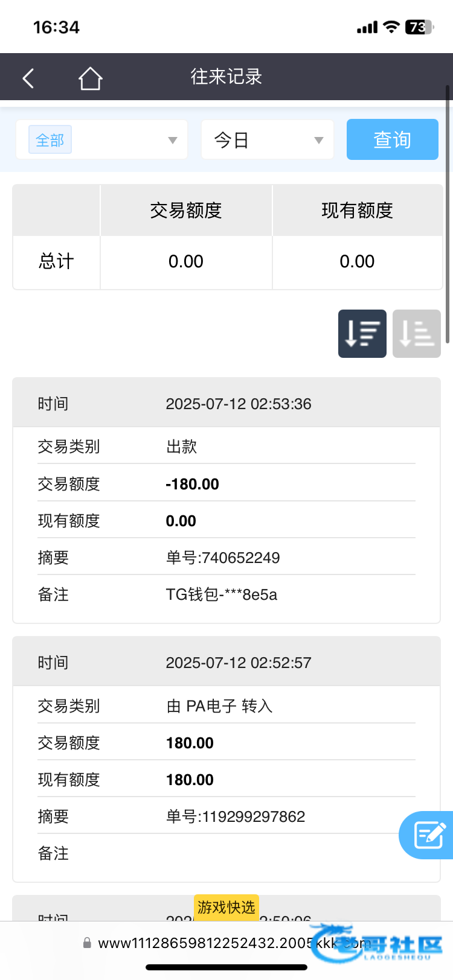Select order number 单号:740652249
This screenshot has width=453, height=980.
(x=223, y=558)
